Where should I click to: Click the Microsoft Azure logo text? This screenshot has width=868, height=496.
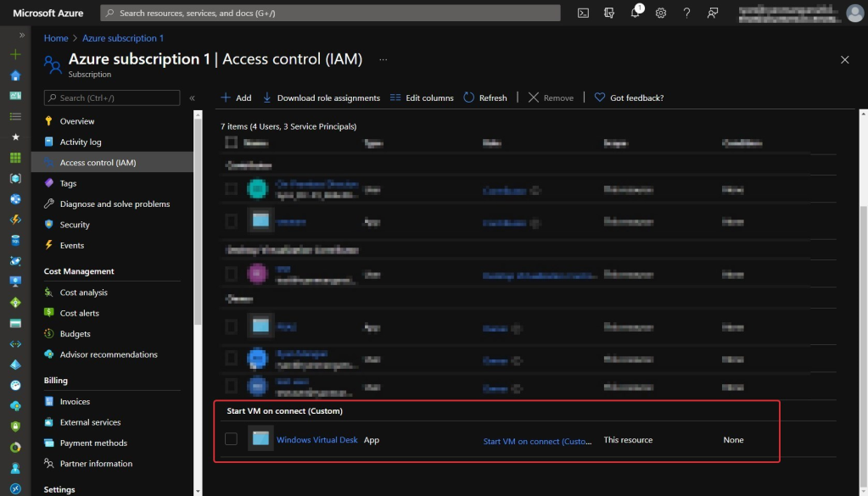pos(48,13)
